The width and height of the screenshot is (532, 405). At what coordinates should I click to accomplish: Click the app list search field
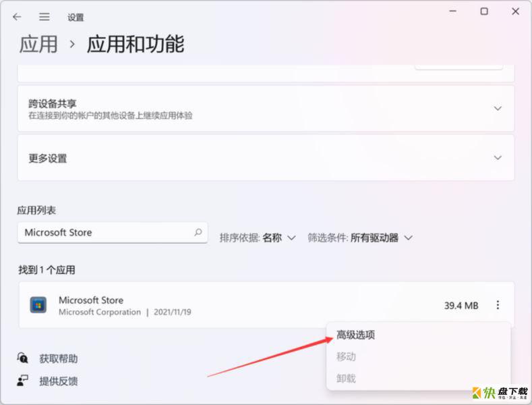coord(113,233)
